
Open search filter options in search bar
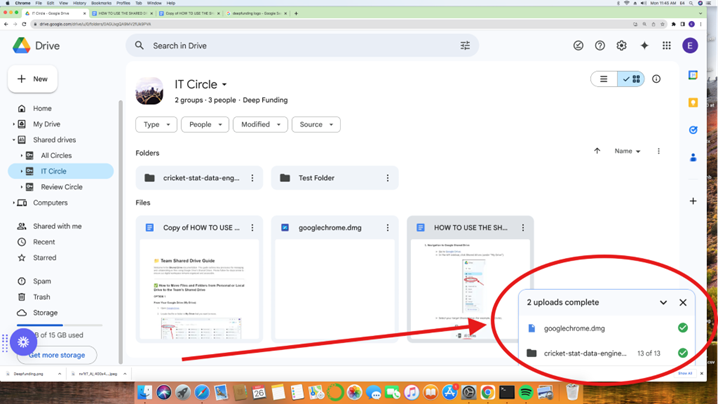[465, 46]
